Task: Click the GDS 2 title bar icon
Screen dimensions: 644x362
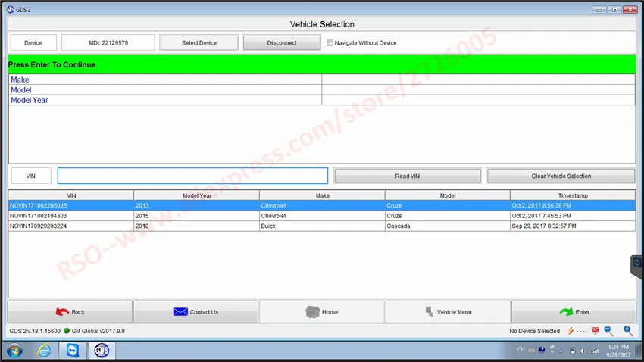Action: tap(11, 9)
